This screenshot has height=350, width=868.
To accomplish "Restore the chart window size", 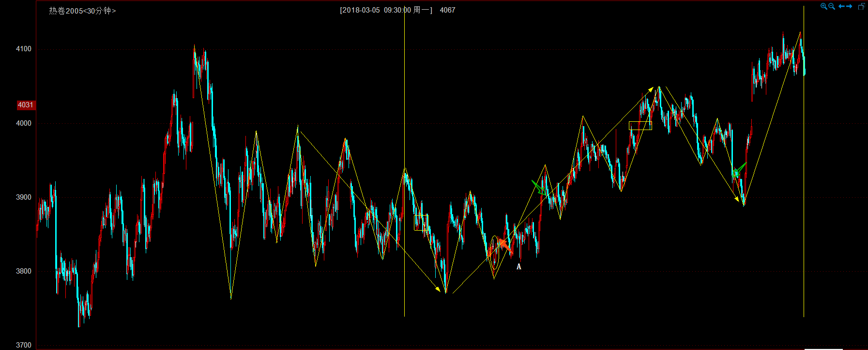I will click(862, 6).
